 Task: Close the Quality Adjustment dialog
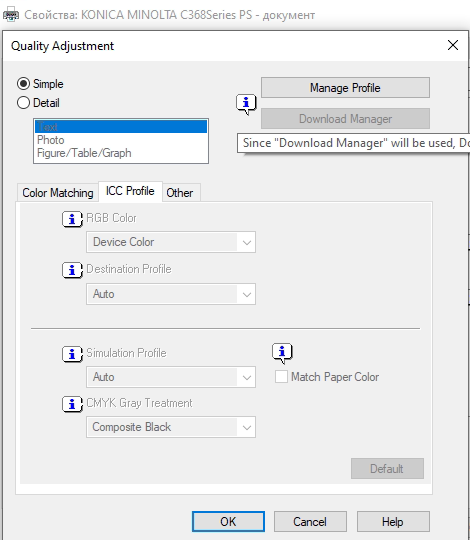point(453,45)
